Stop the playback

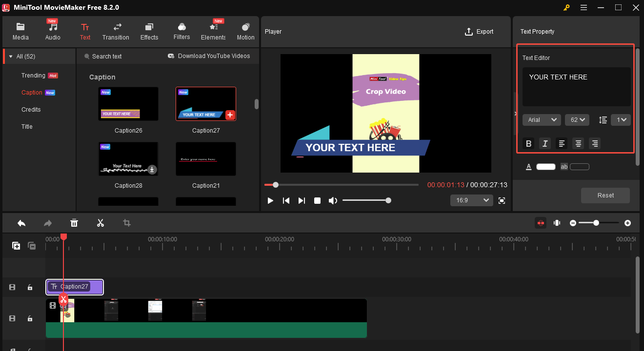(x=317, y=200)
